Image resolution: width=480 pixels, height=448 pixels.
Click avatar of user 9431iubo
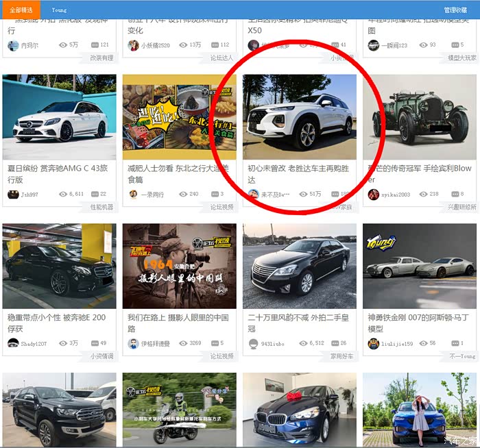pyautogui.click(x=253, y=343)
